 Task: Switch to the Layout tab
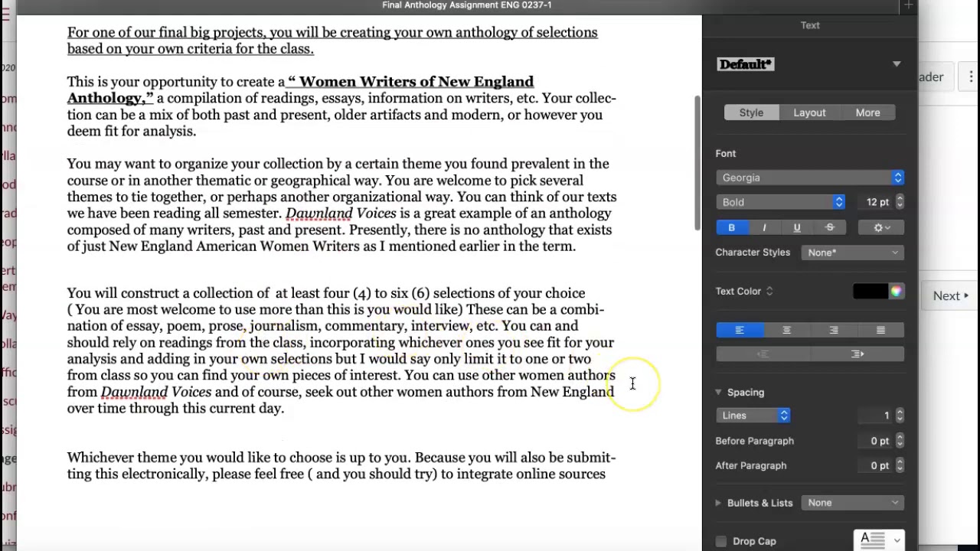(x=809, y=112)
